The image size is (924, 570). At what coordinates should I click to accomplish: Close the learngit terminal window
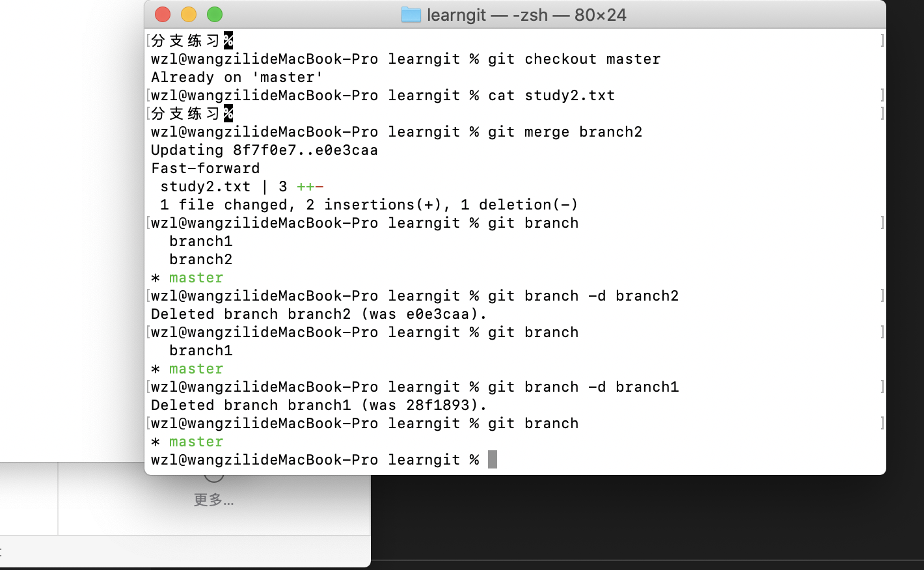(163, 14)
